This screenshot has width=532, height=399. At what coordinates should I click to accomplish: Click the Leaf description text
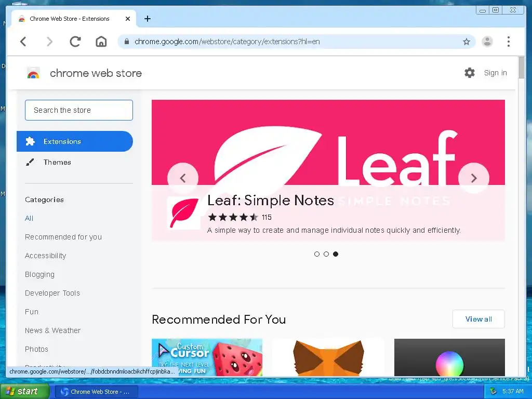[334, 230]
